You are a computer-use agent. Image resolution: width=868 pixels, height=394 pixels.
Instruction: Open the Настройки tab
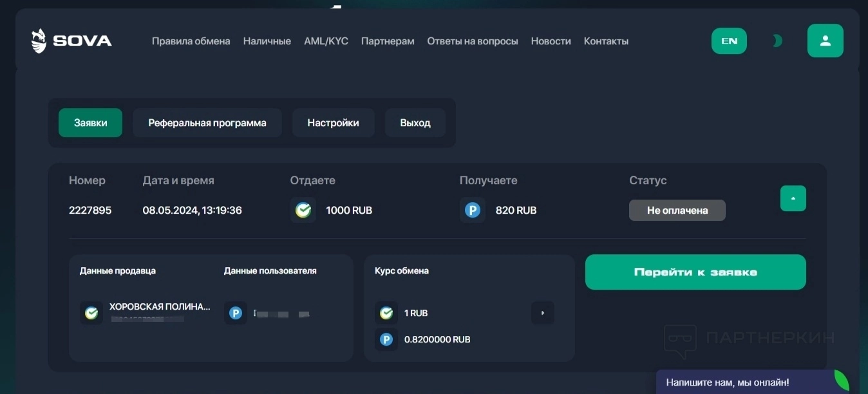(333, 123)
